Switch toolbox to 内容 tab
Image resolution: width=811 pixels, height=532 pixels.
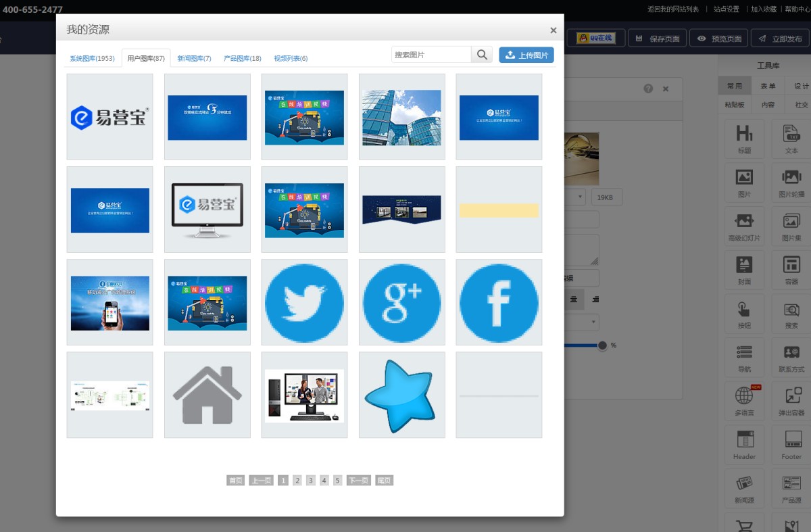click(x=768, y=105)
